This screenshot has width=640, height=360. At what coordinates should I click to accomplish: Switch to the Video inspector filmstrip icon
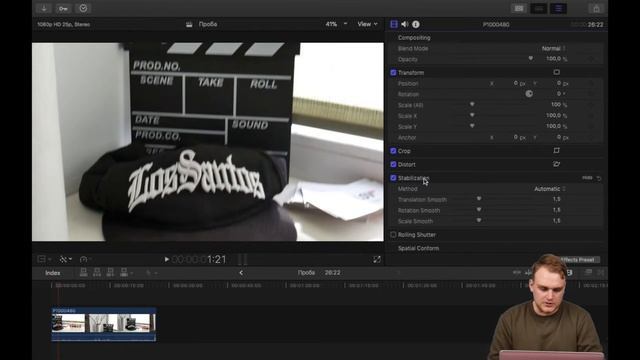(x=393, y=24)
